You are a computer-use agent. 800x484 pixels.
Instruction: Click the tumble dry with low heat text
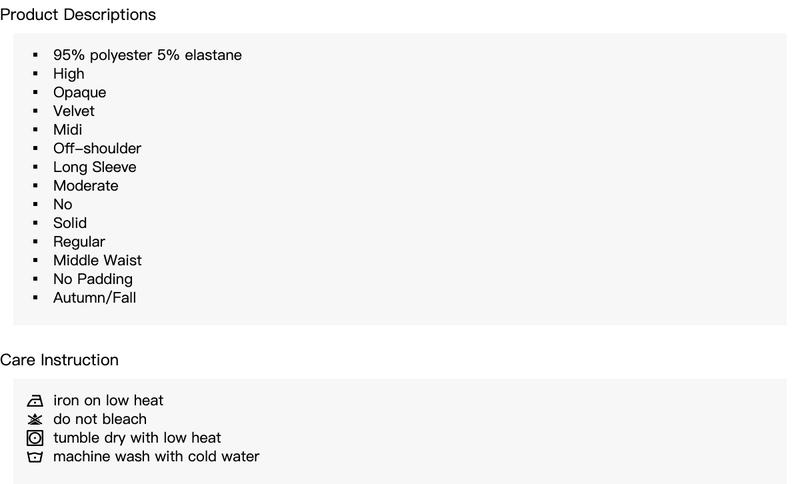[x=137, y=438]
